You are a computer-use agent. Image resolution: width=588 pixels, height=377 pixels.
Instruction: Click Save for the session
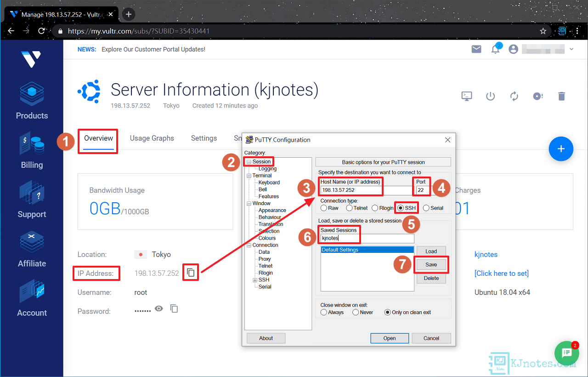coord(431,265)
